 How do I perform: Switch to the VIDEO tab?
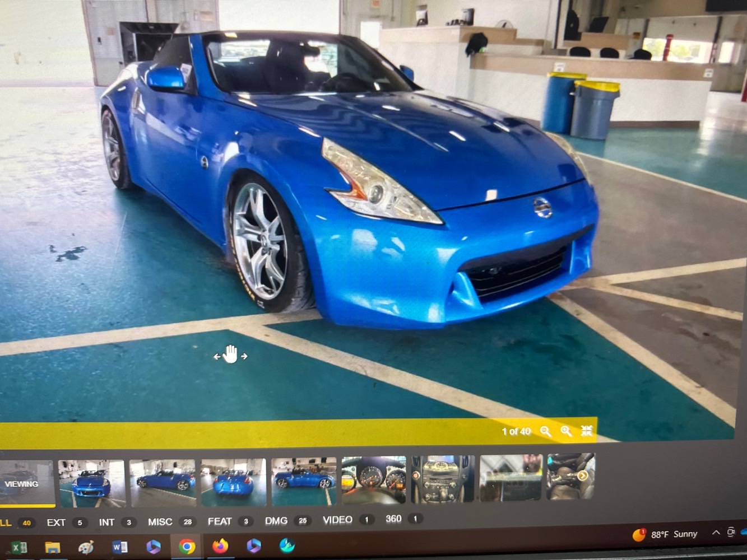tap(348, 520)
